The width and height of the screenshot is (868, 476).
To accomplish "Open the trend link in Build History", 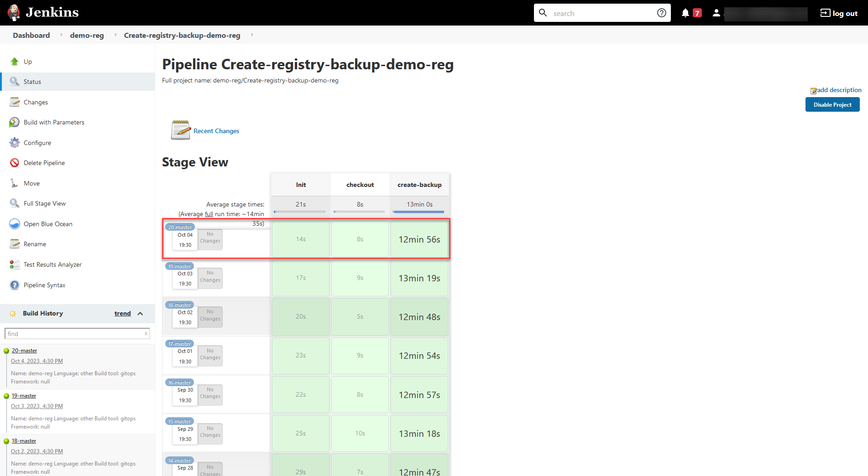I will [122, 313].
